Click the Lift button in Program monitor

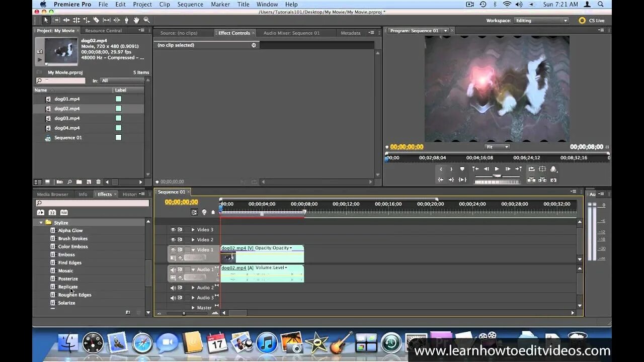tap(532, 179)
